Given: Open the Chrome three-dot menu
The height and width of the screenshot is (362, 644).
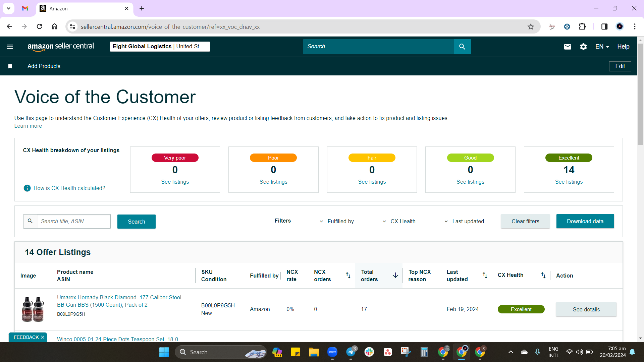Looking at the screenshot, I should [x=635, y=26].
